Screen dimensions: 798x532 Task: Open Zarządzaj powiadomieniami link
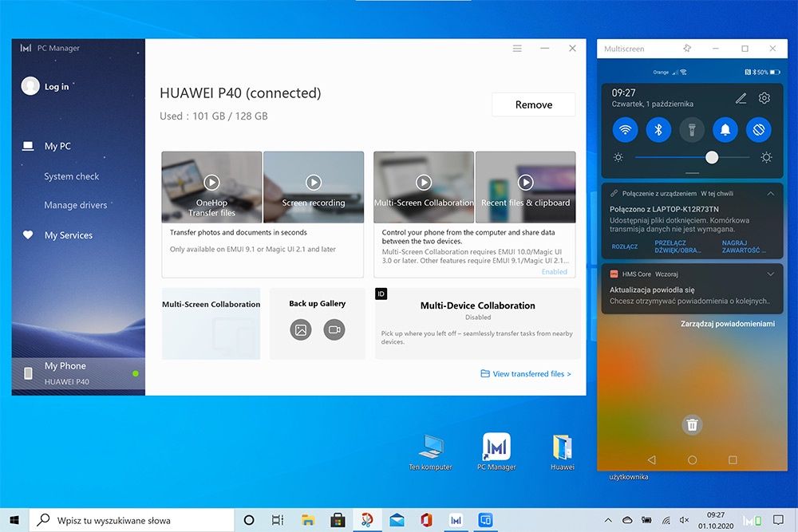click(728, 324)
